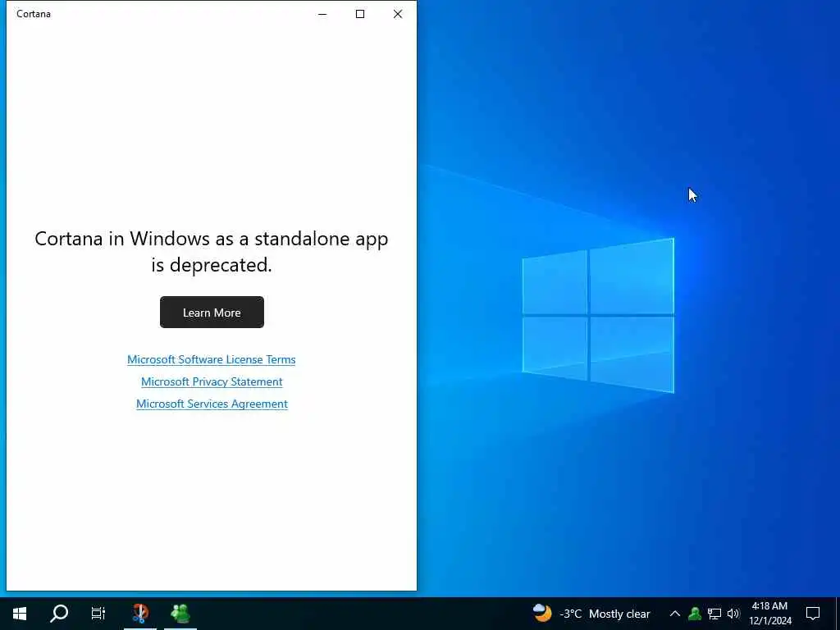Open taskbar Search magnifier icon
Viewport: 840px width, 630px height.
tap(59, 614)
